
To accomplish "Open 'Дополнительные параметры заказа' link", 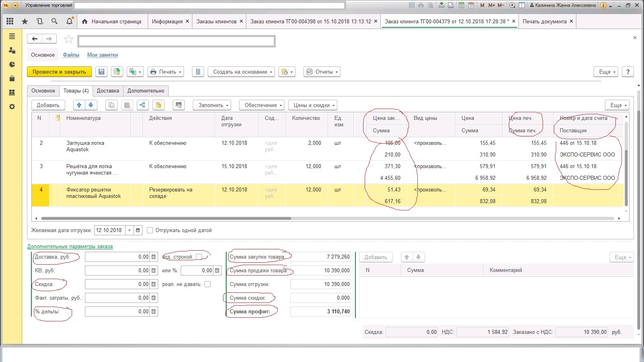I will point(70,246).
